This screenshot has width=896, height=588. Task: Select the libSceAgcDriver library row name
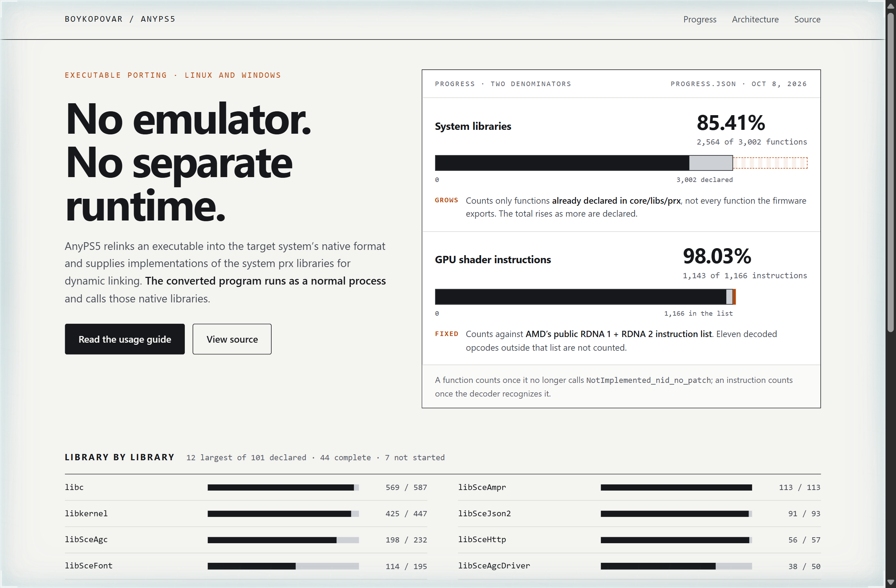coord(493,565)
